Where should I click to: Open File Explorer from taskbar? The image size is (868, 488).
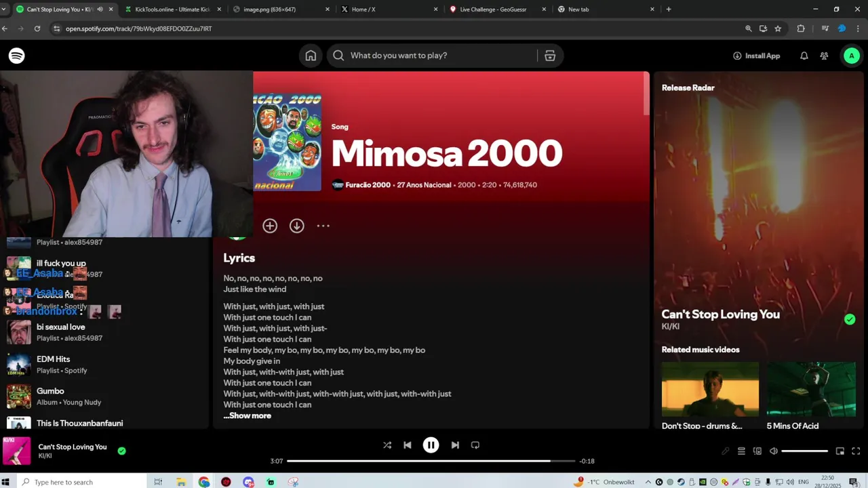pyautogui.click(x=181, y=482)
